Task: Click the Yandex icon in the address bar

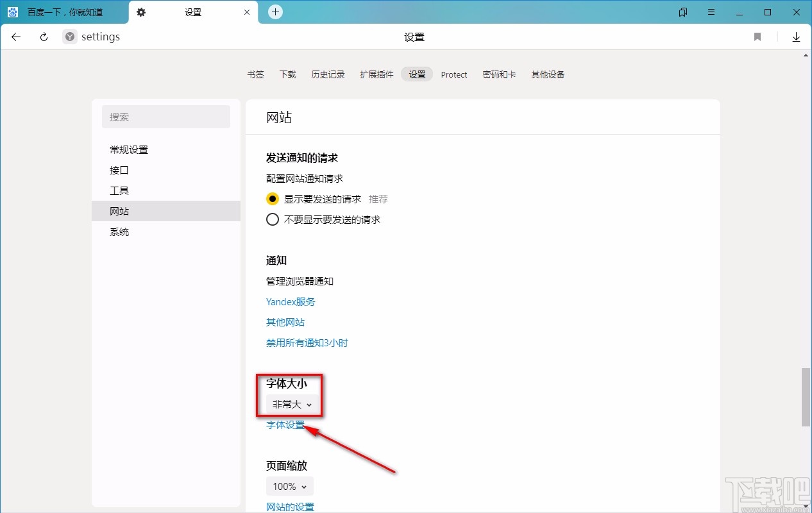Action: (69, 37)
